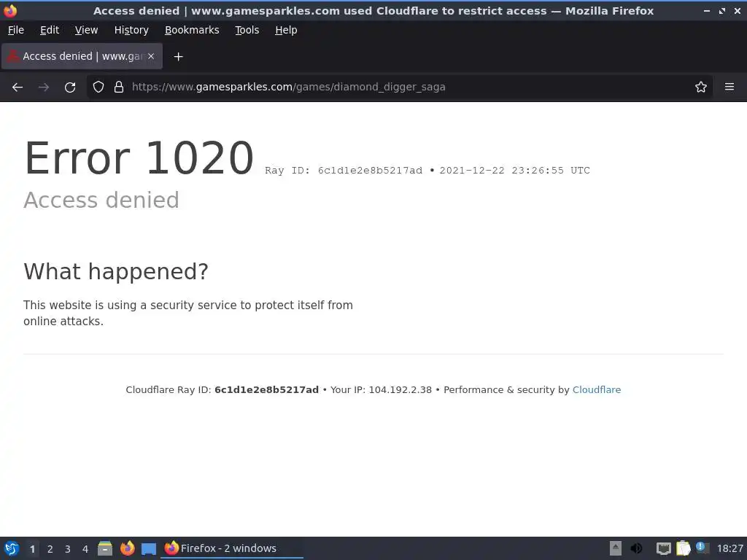Click the Firefox logo in title bar

pos(10,10)
